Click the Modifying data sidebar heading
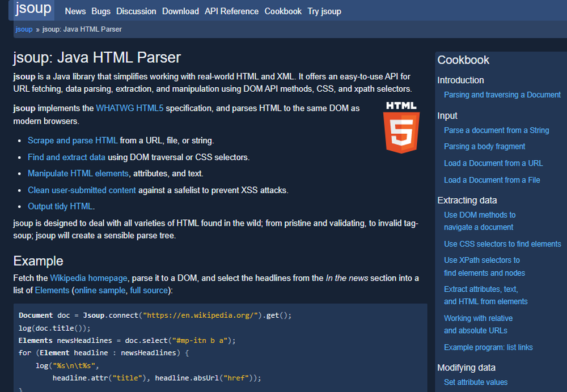This screenshot has width=567, height=392. coord(466,368)
